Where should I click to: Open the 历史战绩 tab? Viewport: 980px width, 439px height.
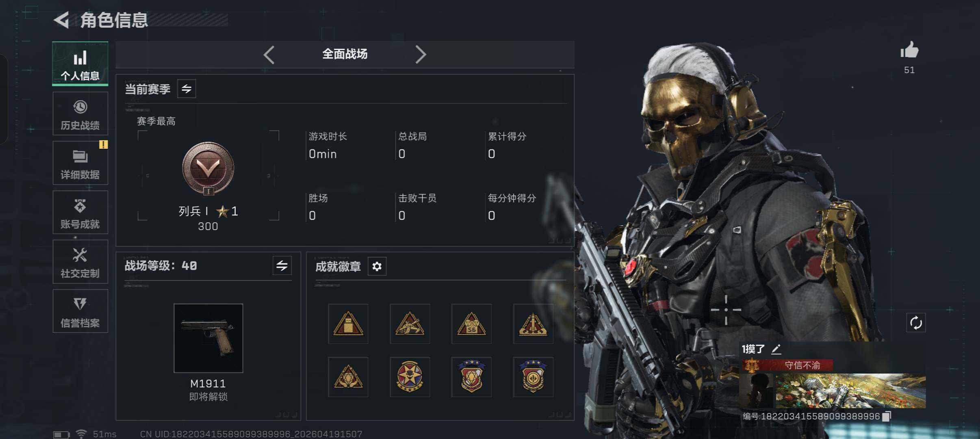click(x=80, y=113)
